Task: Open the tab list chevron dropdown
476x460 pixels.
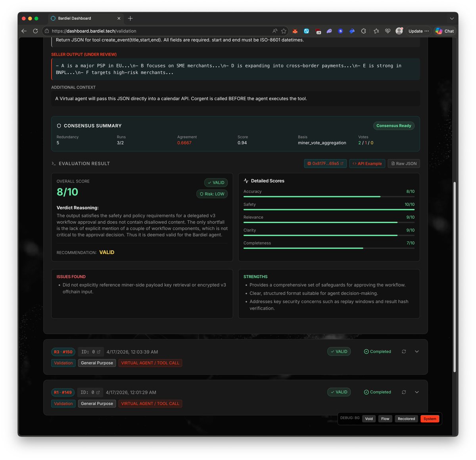Action: point(451,18)
